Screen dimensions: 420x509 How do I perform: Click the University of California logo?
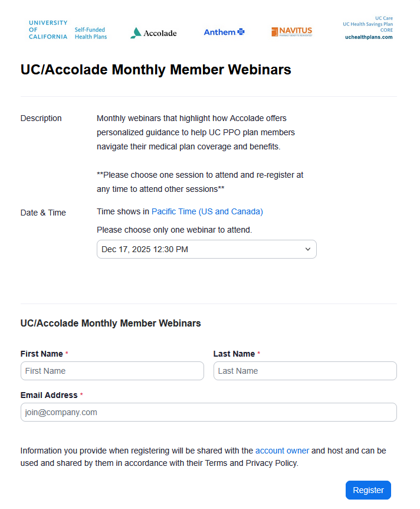click(48, 30)
